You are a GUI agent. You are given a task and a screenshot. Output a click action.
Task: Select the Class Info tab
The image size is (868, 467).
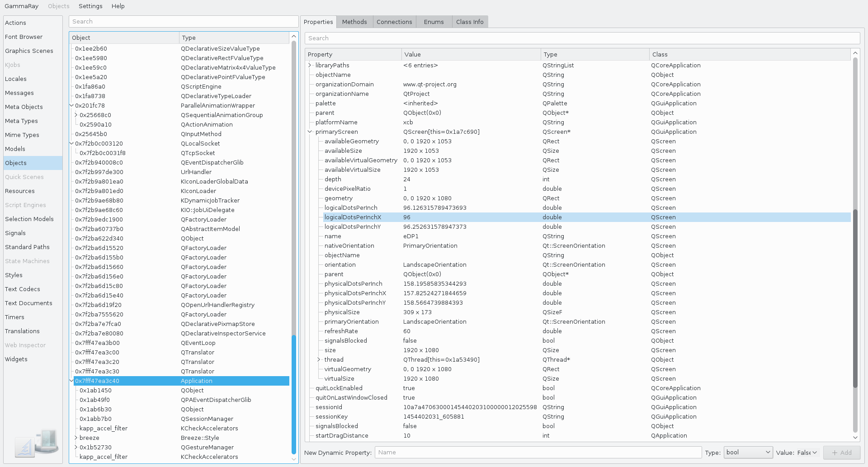(470, 22)
